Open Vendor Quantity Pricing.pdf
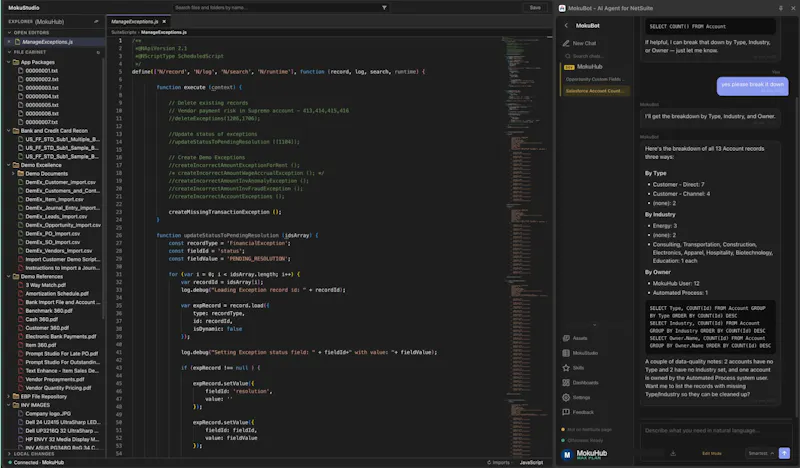Viewport: 800px width, 468px height. pos(58,388)
